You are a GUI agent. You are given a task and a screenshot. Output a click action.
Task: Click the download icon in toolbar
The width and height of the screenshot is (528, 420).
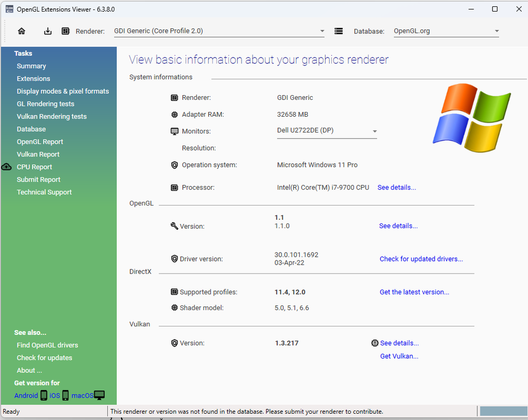coord(48,31)
